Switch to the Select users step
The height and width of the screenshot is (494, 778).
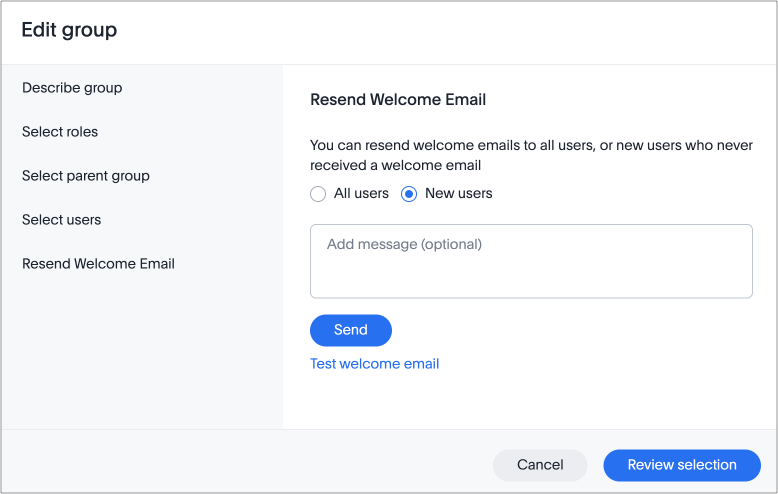tap(62, 220)
